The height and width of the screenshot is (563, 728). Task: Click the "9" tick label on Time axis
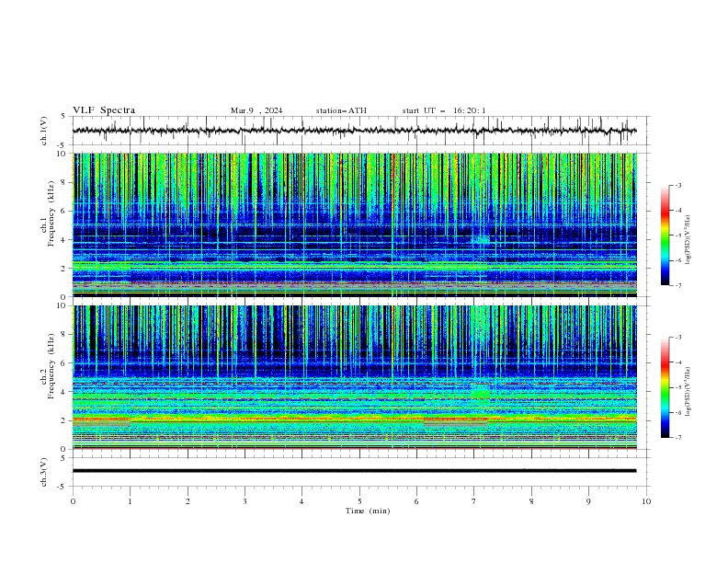(x=588, y=501)
